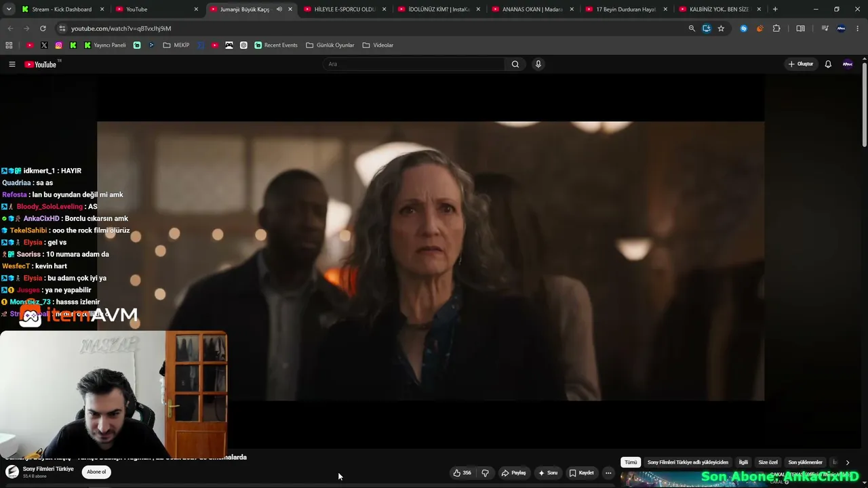This screenshot has width=868, height=488.
Task: Bookmark this page with the star
Action: coord(721,28)
